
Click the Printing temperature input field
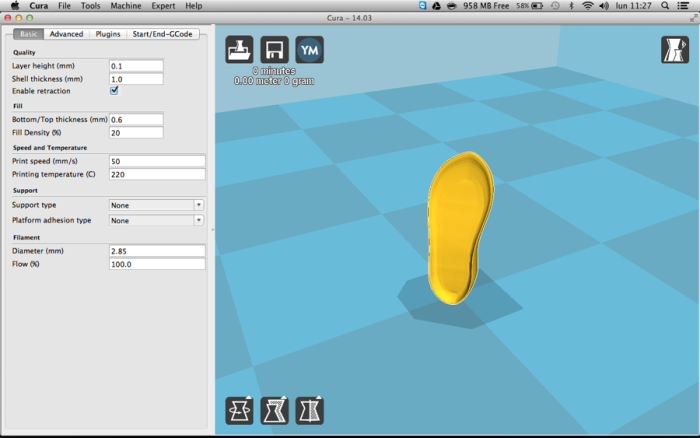point(157,174)
